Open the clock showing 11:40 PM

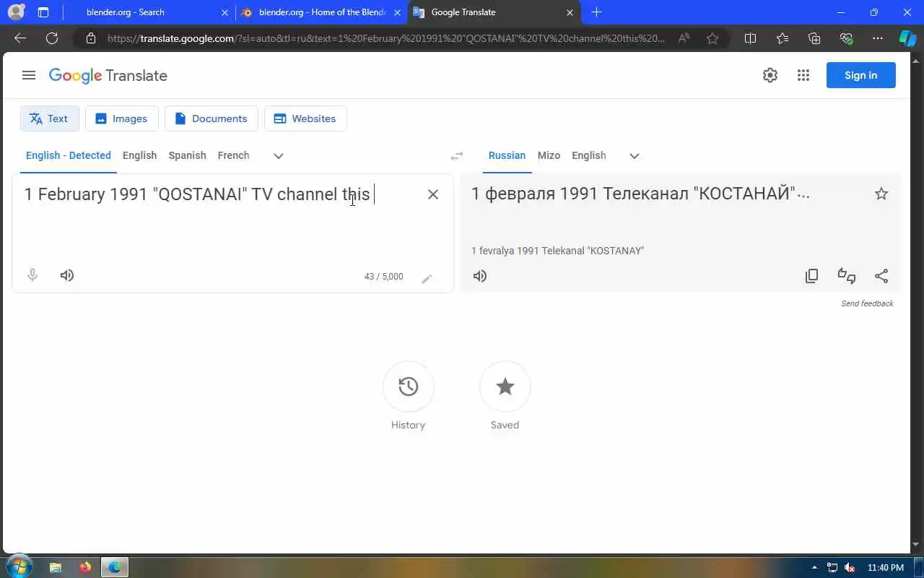tap(885, 568)
